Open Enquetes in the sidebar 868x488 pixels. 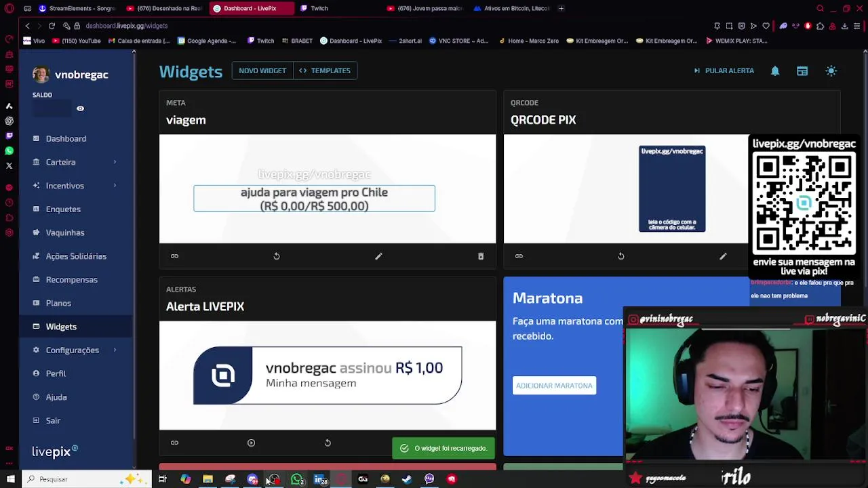tap(63, 209)
